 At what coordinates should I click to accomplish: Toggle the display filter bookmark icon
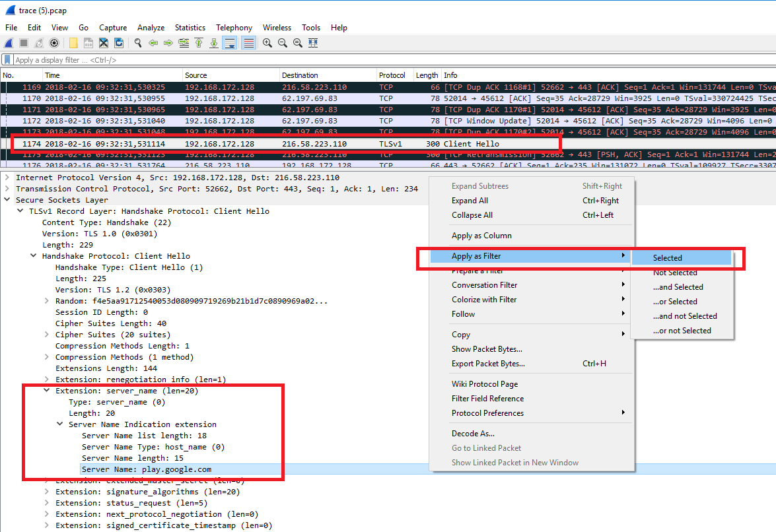tap(7, 59)
